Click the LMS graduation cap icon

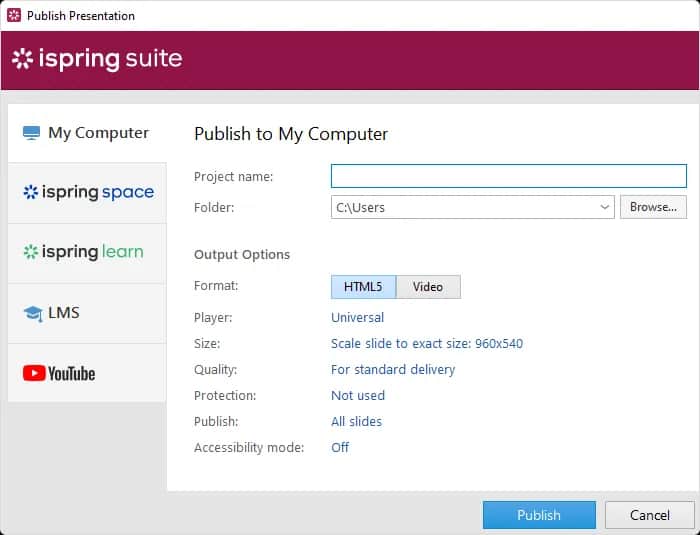click(x=32, y=313)
